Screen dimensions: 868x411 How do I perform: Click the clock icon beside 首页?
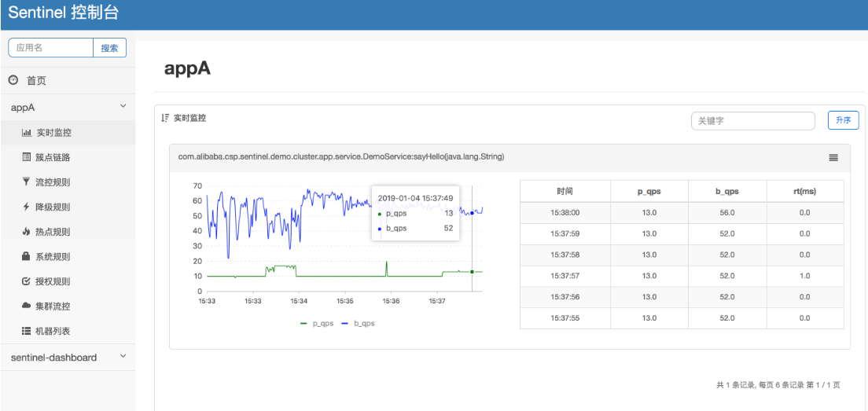click(x=13, y=80)
